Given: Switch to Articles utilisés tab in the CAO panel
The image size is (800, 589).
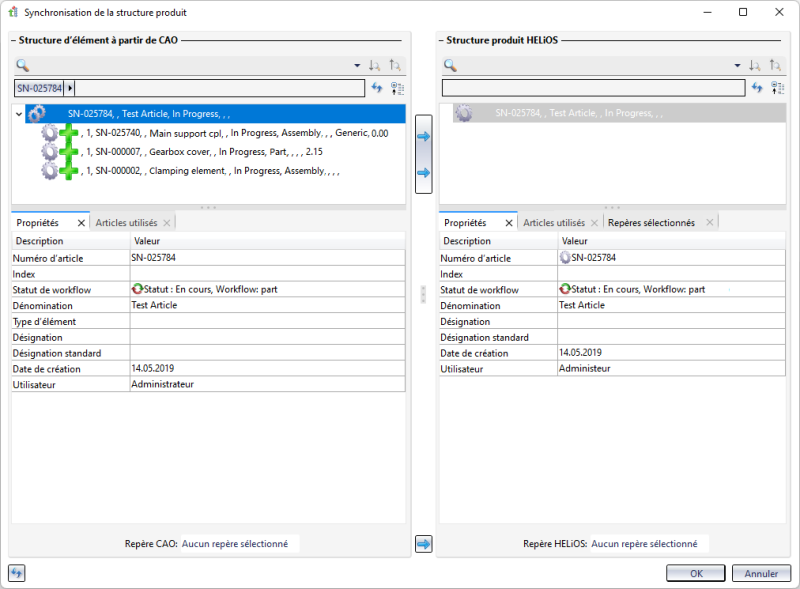Looking at the screenshot, I should [127, 223].
